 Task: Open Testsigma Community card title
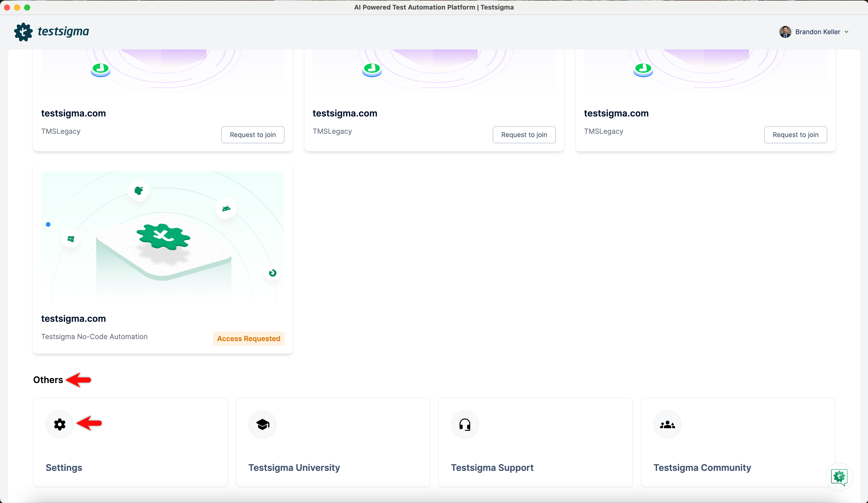[x=702, y=467]
